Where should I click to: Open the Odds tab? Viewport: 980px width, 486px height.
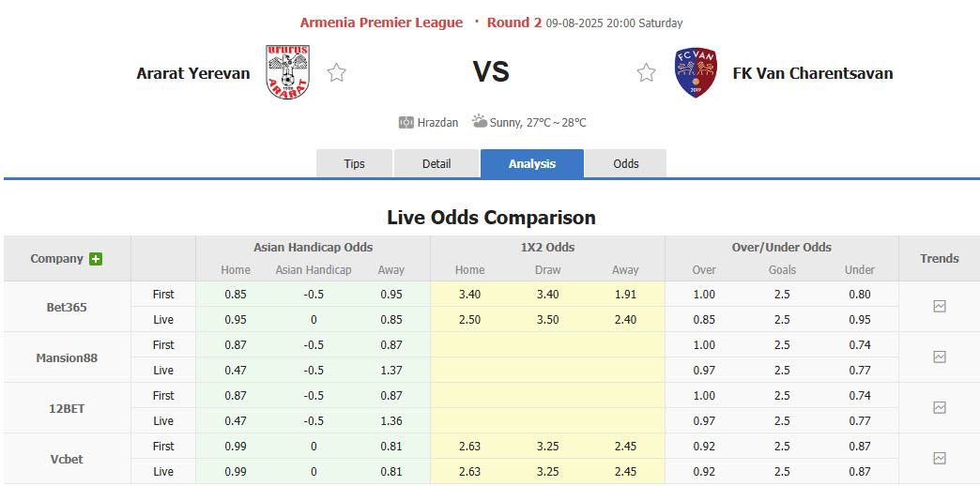626,163
